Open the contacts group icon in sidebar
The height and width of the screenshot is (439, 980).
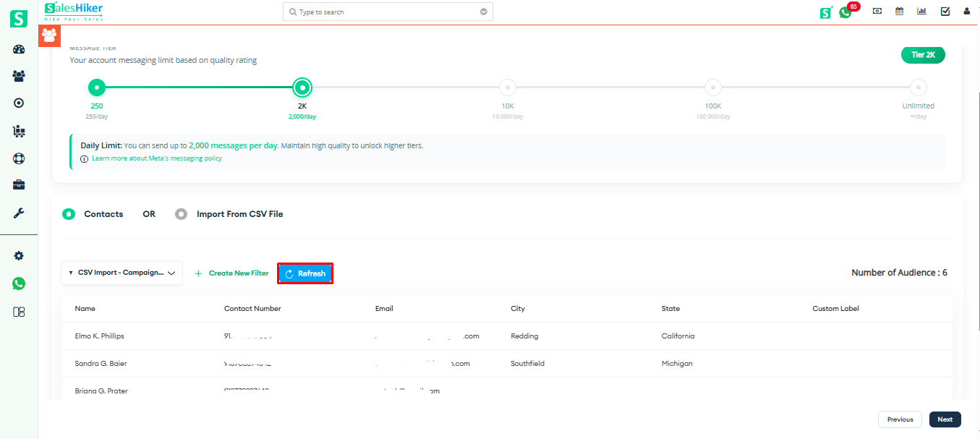pos(19,76)
